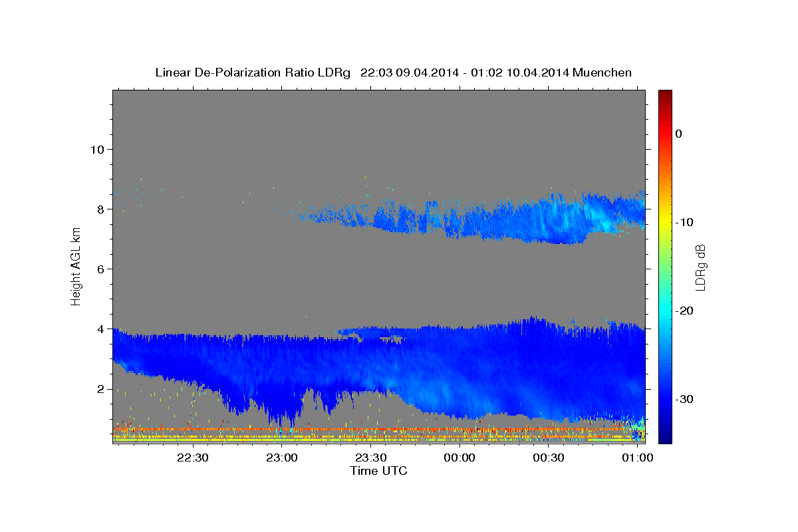The height and width of the screenshot is (532, 798).
Task: Click the colorbar value '-10'
Action: [684, 222]
